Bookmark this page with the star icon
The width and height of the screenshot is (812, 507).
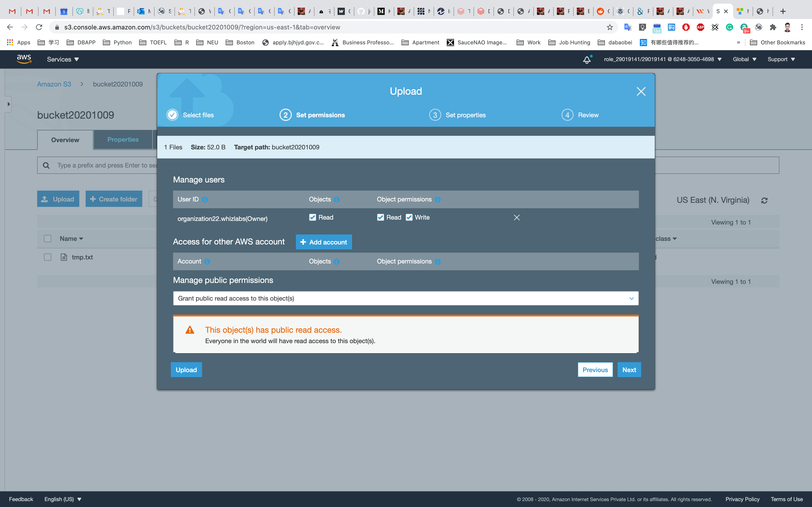click(x=610, y=27)
